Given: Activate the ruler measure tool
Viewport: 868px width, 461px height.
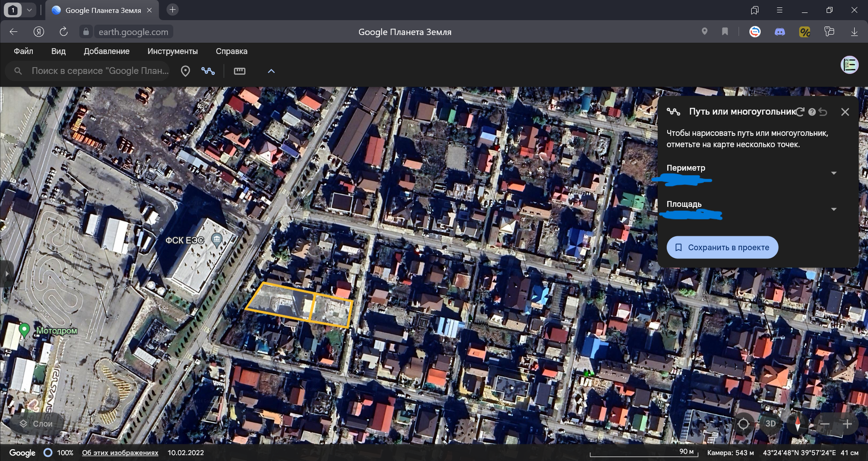Looking at the screenshot, I should coord(240,71).
